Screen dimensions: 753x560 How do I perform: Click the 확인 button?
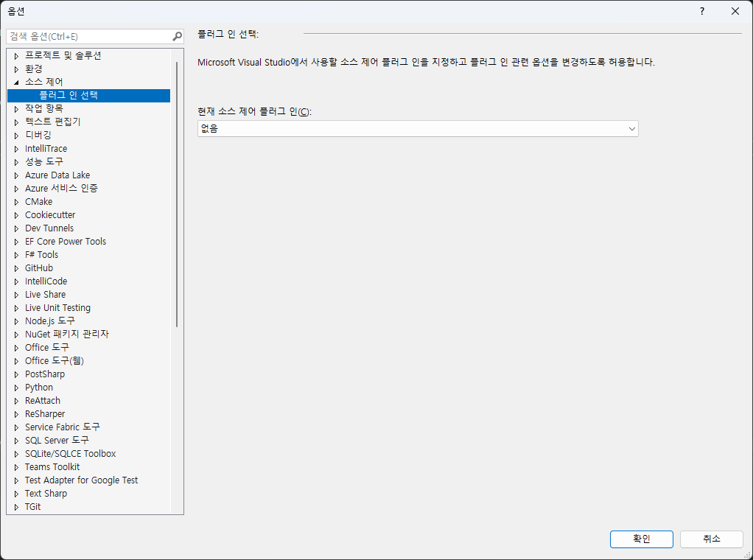click(642, 539)
